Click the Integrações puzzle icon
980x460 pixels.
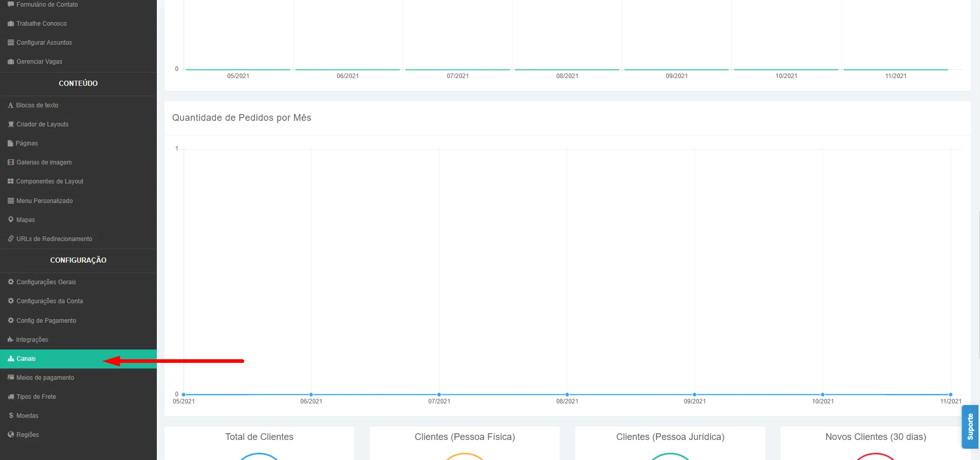(11, 340)
